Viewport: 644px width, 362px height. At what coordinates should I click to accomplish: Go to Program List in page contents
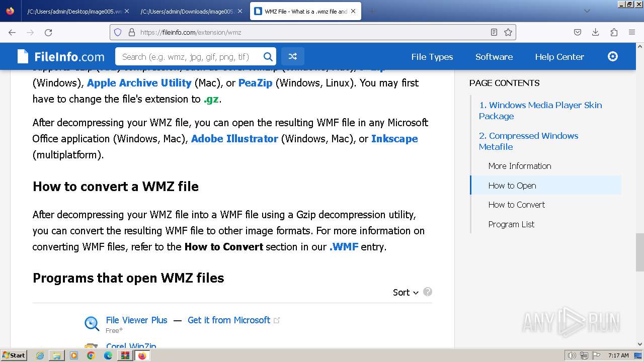511,224
